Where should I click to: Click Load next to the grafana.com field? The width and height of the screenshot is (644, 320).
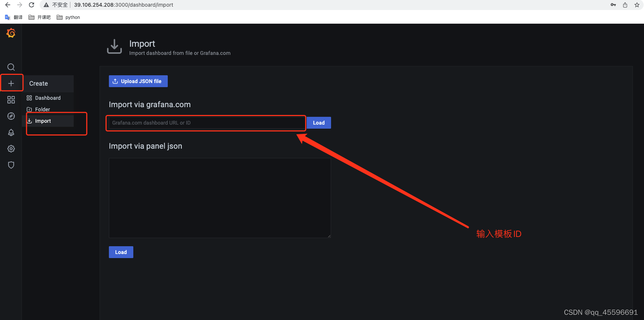click(319, 123)
